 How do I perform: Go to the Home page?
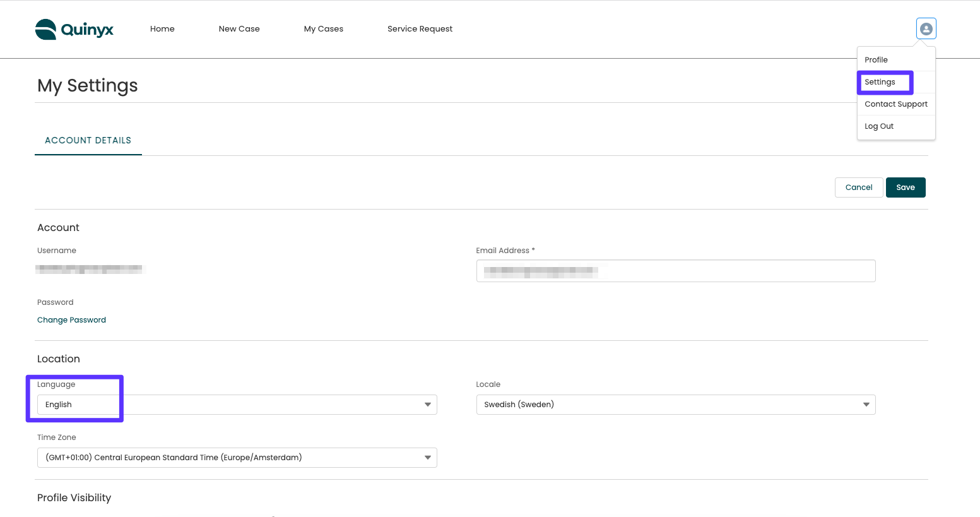pos(162,29)
